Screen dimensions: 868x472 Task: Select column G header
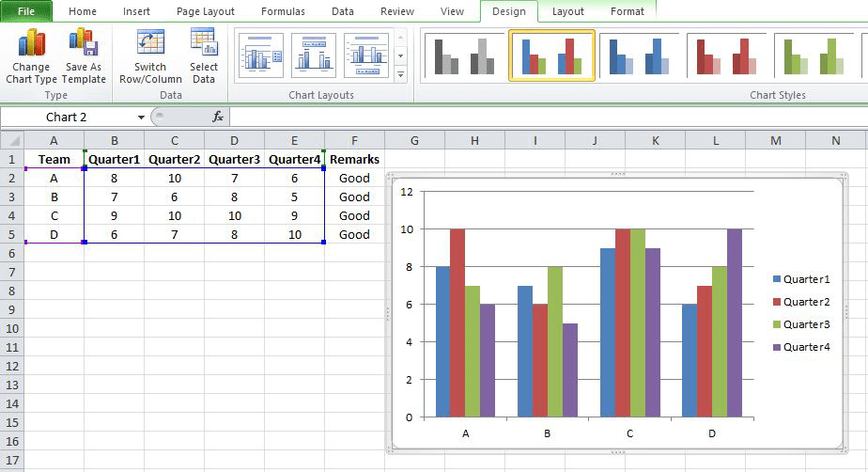click(414, 141)
